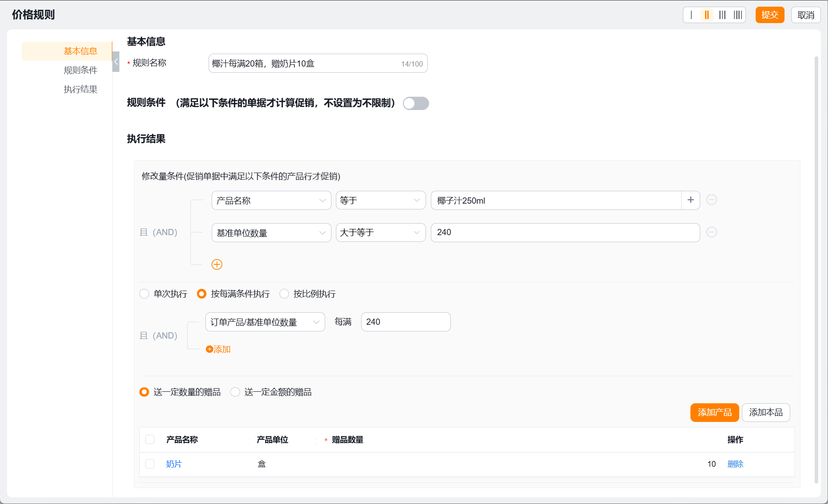Image resolution: width=828 pixels, height=504 pixels.
Task: Click the 240 value field for 大于等于
Action: (x=565, y=232)
